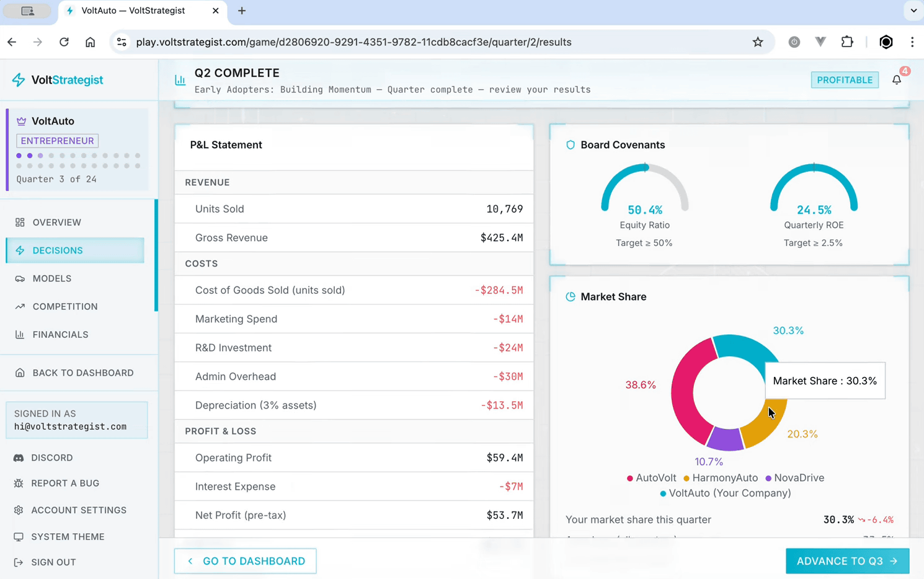Image resolution: width=924 pixels, height=579 pixels.
Task: Click the notifications bell icon
Action: (896, 80)
